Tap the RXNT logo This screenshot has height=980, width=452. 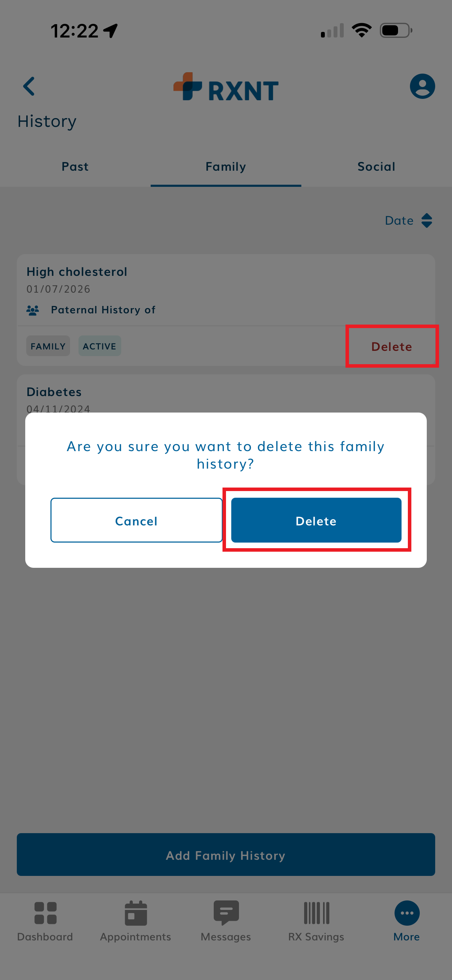(x=226, y=87)
